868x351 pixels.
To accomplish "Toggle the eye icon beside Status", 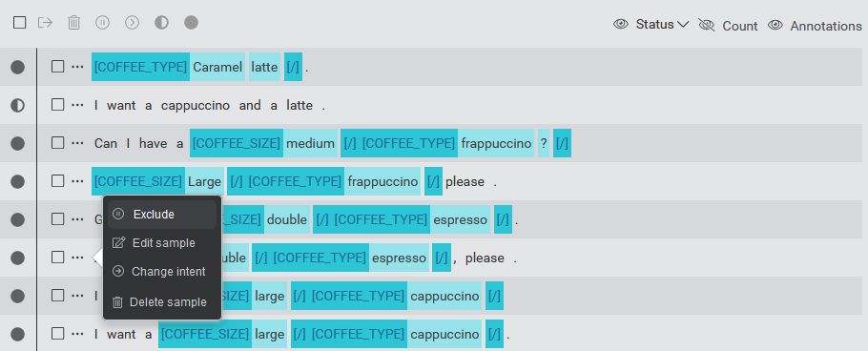I will coord(621,24).
